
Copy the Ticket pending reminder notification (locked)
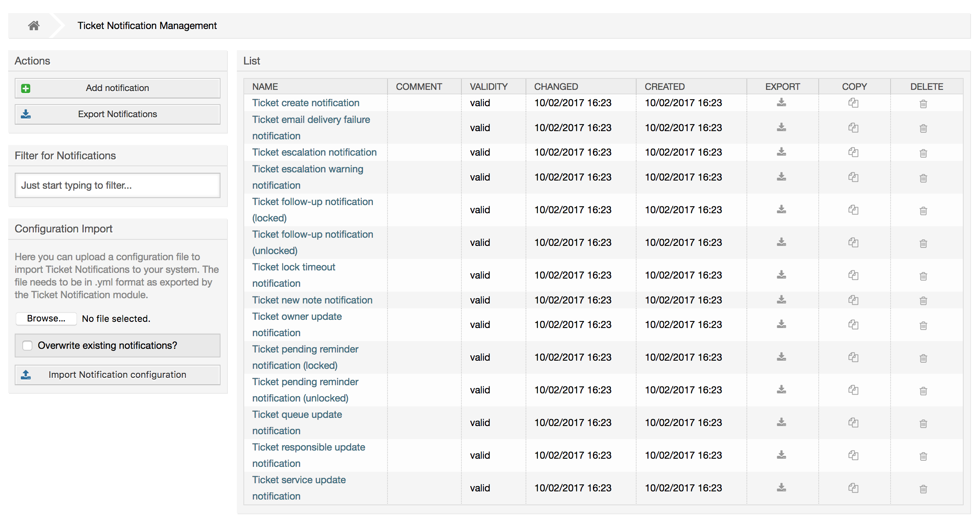(x=853, y=357)
